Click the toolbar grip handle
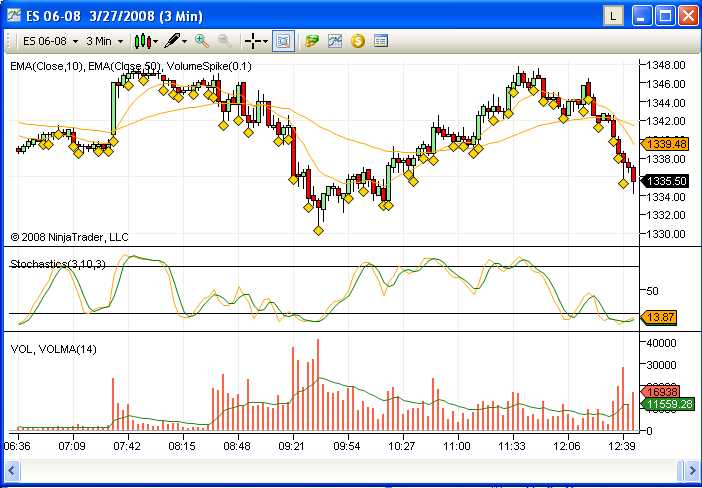702x488 pixels. click(x=9, y=42)
